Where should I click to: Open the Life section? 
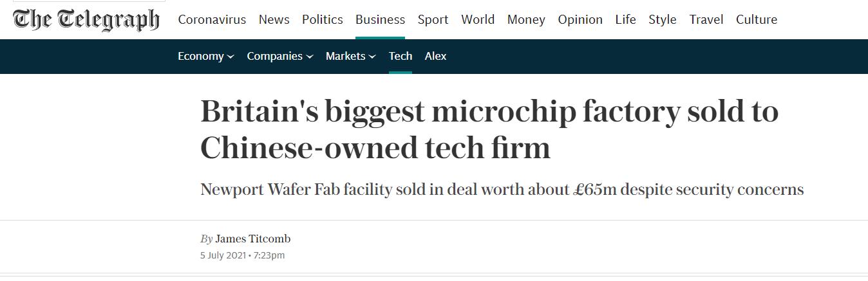click(625, 19)
